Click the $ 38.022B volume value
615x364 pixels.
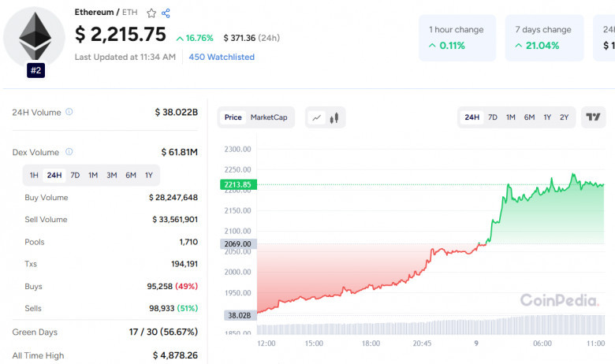pos(176,112)
